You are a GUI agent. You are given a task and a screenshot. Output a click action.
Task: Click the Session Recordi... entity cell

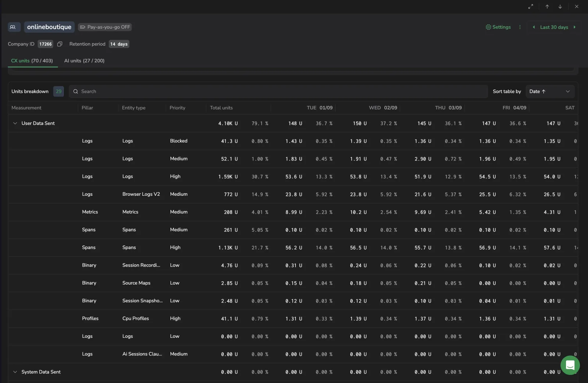pos(141,265)
